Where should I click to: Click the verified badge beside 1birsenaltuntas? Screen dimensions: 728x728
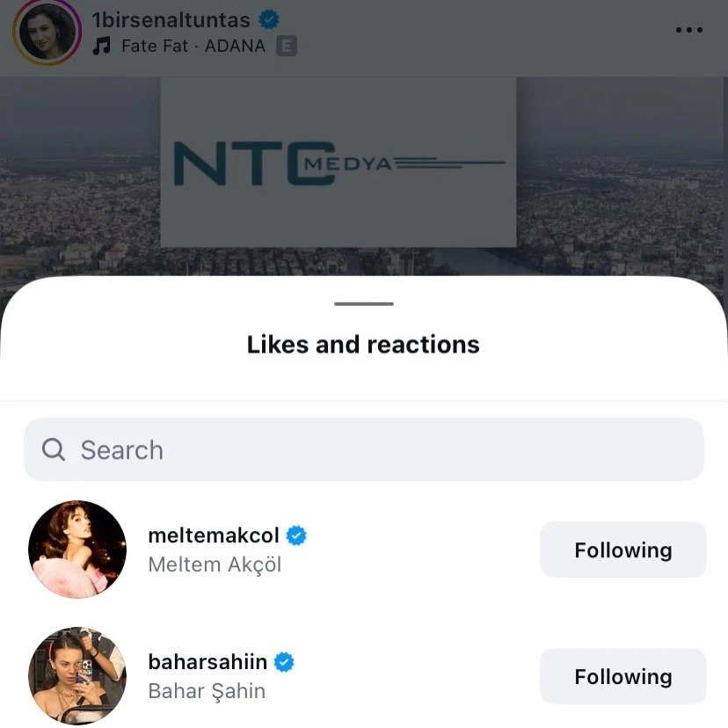(268, 20)
